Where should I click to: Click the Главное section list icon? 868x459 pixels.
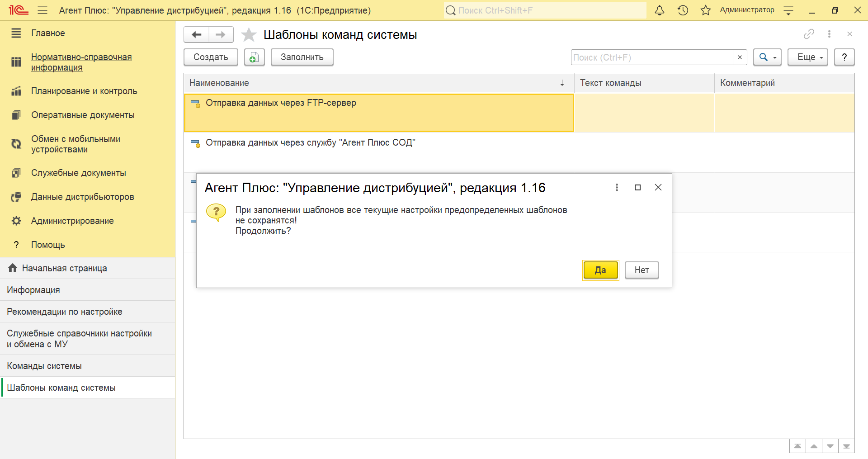click(16, 33)
